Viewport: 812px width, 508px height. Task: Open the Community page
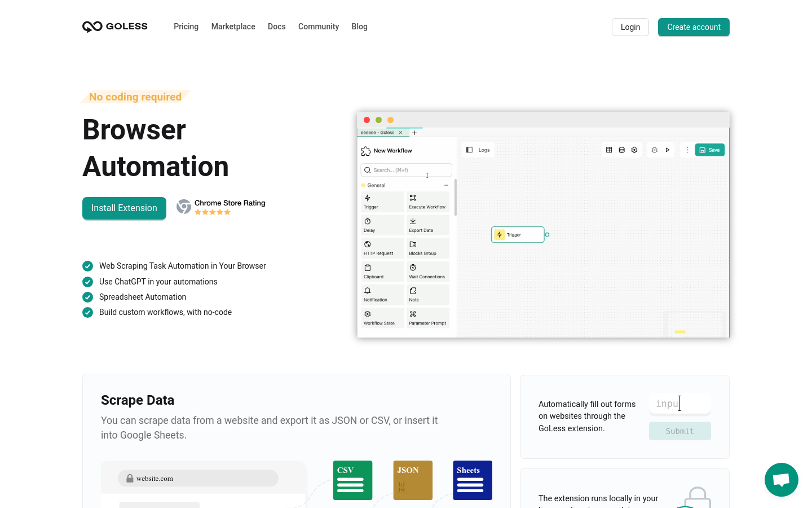coord(319,27)
